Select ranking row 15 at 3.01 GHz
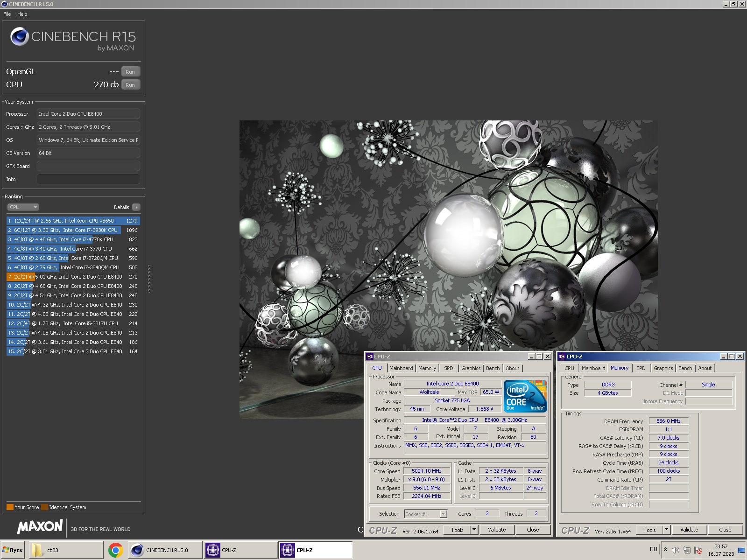 click(73, 351)
